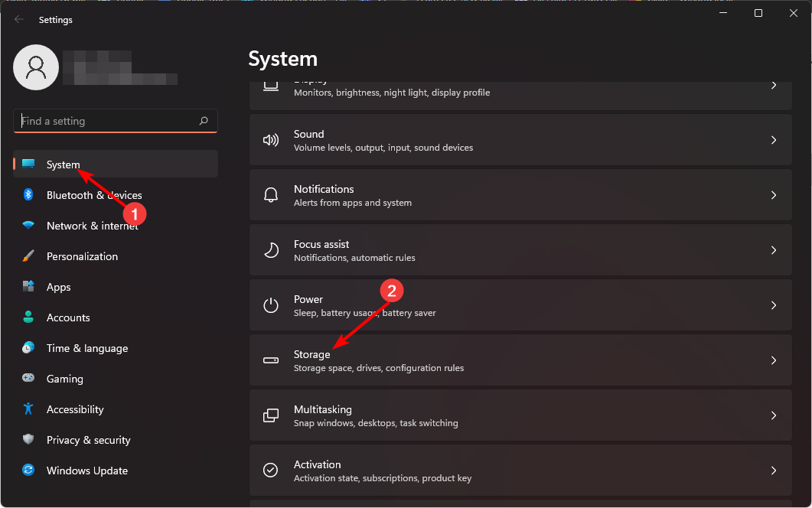This screenshot has height=508, width=812.
Task: Click the Activation checkmark icon
Action: click(271, 470)
